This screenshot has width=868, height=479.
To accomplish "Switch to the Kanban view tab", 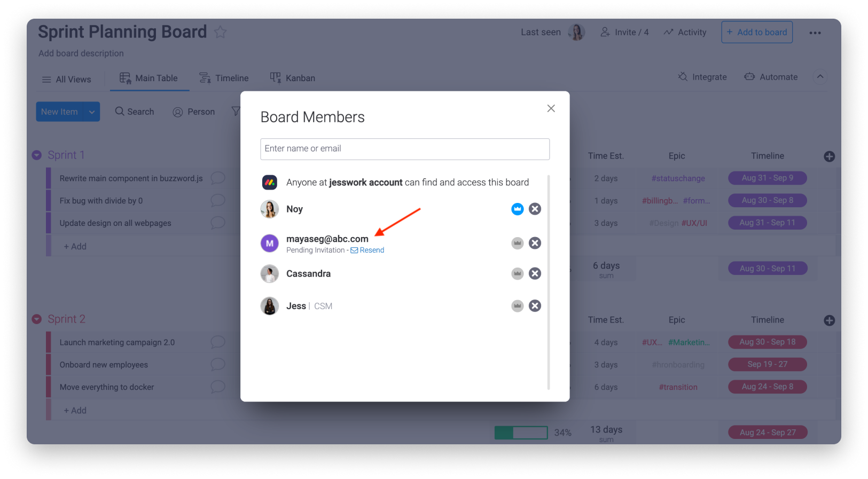I will click(293, 78).
